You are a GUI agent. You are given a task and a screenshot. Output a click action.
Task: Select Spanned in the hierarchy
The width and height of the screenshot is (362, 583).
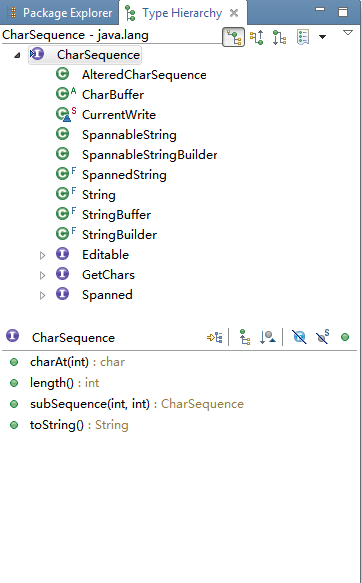(107, 295)
